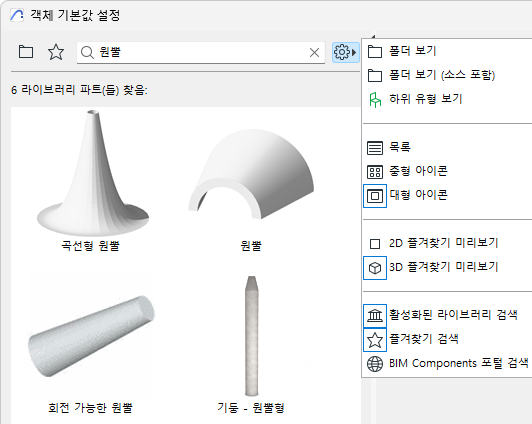
Task: Clear the search text with X
Action: 315,53
